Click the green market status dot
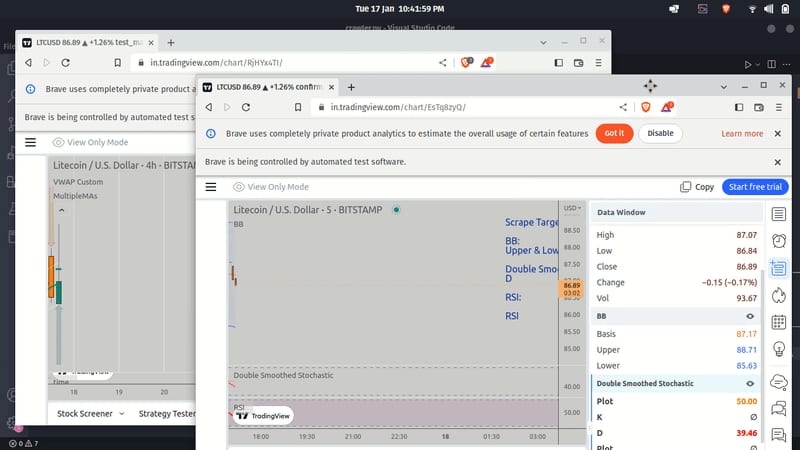The height and width of the screenshot is (450, 800). [396, 210]
